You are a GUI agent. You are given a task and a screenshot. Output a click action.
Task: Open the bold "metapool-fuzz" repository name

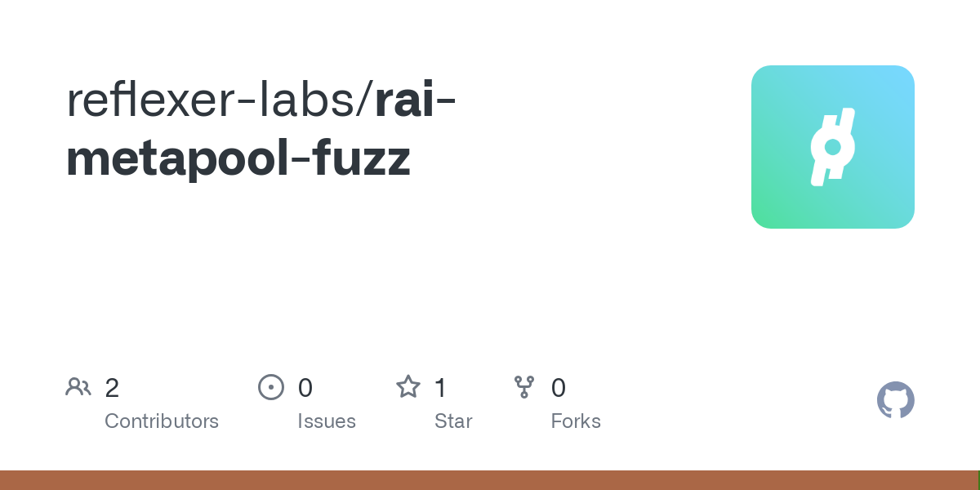238,158
